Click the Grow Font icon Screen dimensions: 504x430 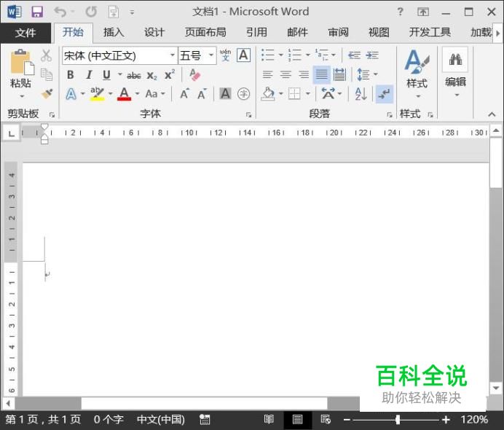[184, 94]
